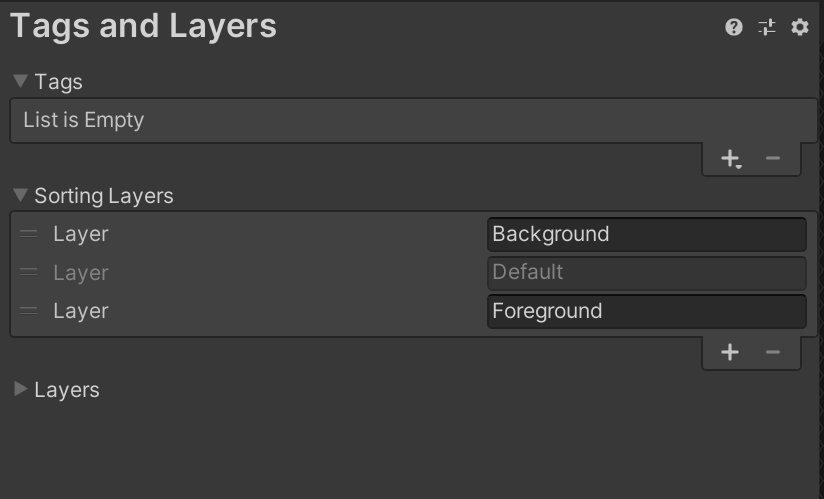Select the third Layer row label
The image size is (824, 499).
[80, 311]
